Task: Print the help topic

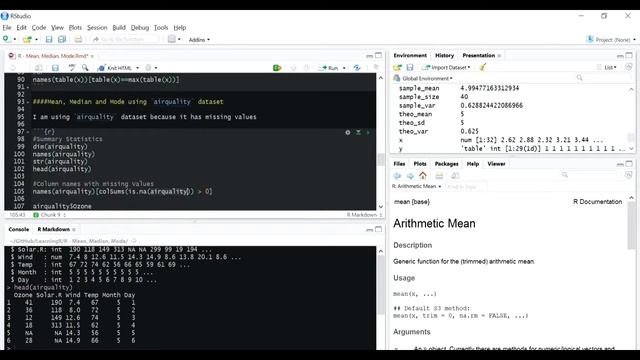Action: pyautogui.click(x=439, y=176)
